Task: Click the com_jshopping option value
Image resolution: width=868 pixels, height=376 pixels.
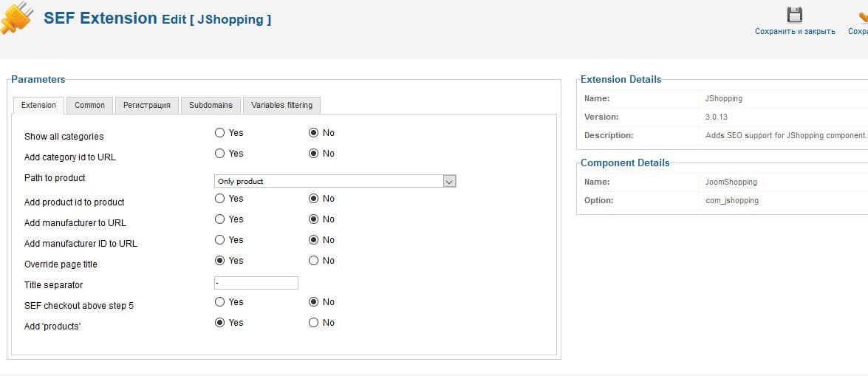Action: click(732, 200)
